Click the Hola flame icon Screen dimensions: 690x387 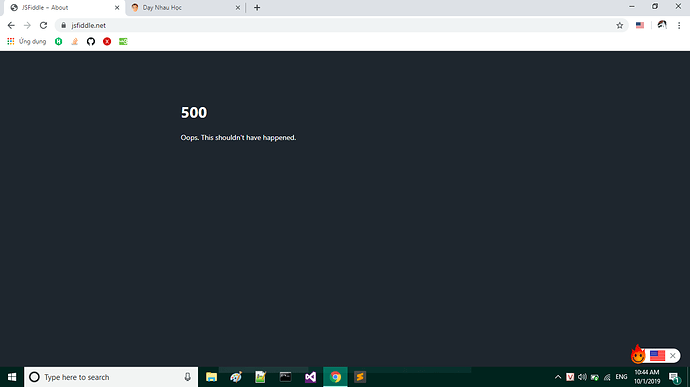pyautogui.click(x=638, y=354)
